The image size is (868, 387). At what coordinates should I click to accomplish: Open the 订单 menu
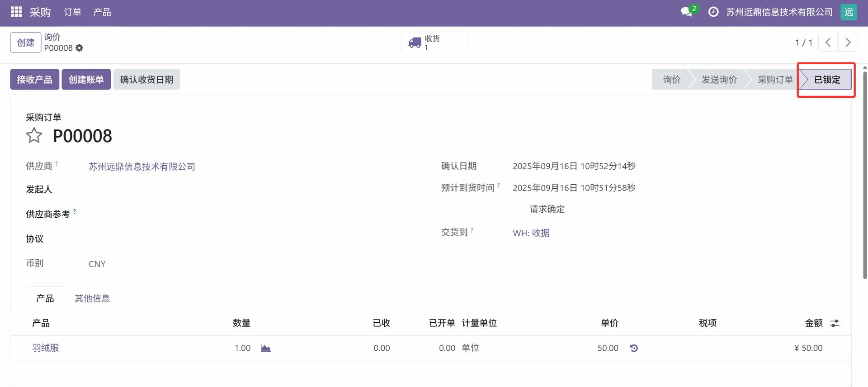(x=72, y=12)
